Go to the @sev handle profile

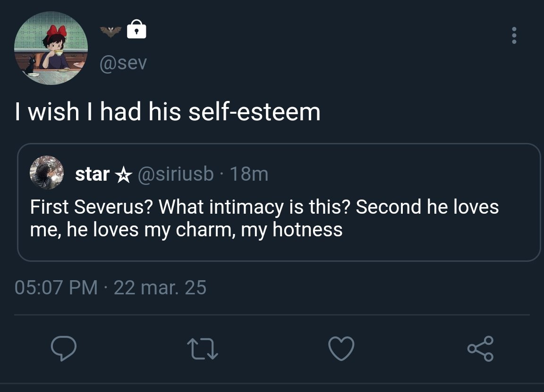[x=123, y=63]
